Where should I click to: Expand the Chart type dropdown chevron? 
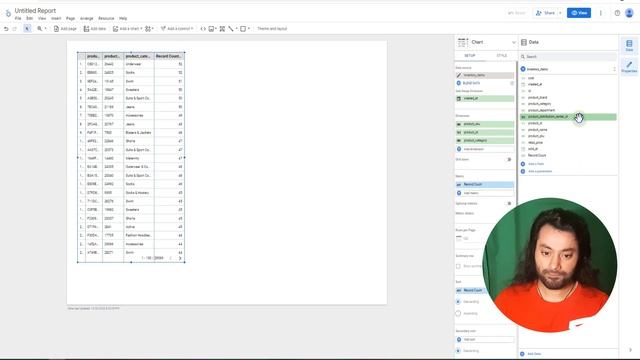513,42
